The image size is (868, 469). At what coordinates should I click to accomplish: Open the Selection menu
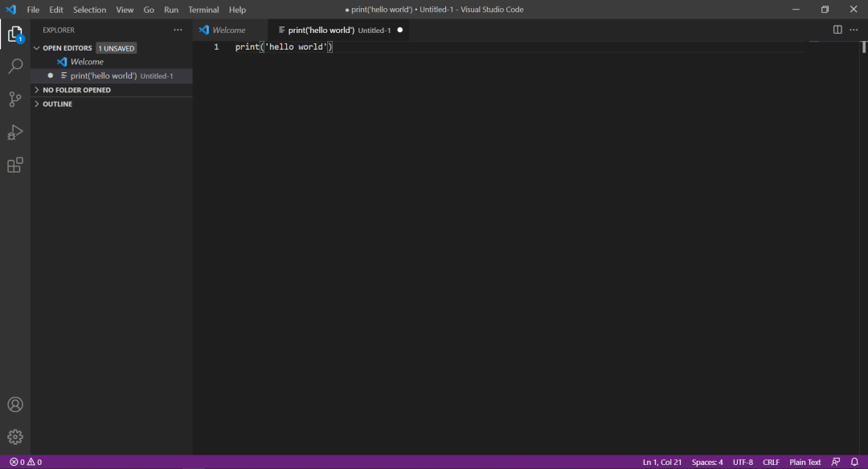pos(90,10)
